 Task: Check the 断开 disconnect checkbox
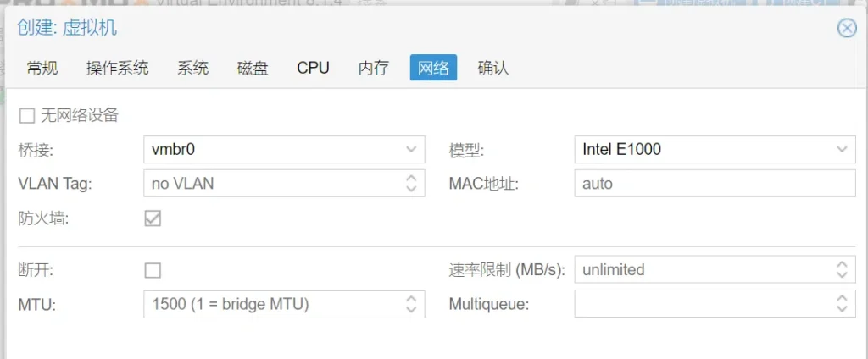[x=153, y=270]
